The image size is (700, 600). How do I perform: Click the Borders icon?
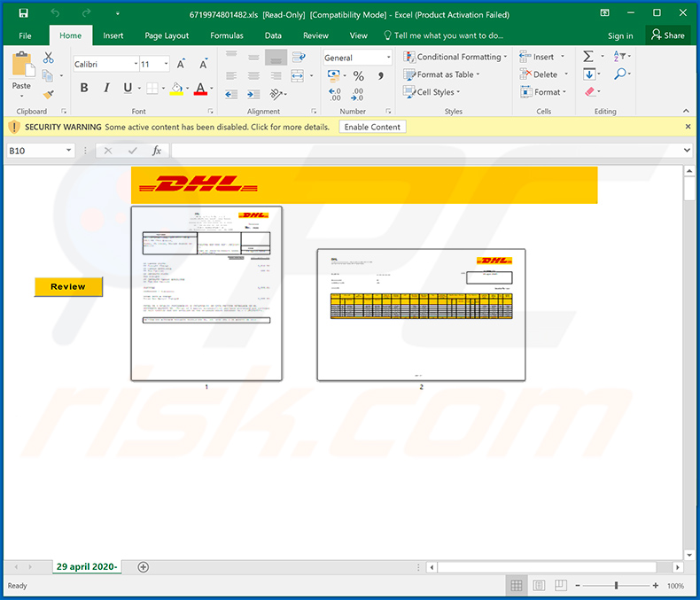(x=152, y=89)
